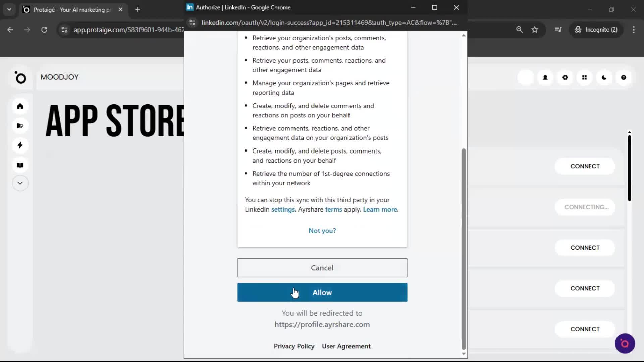Click the CONNECTING status pill
The height and width of the screenshot is (362, 644).
coord(585,207)
